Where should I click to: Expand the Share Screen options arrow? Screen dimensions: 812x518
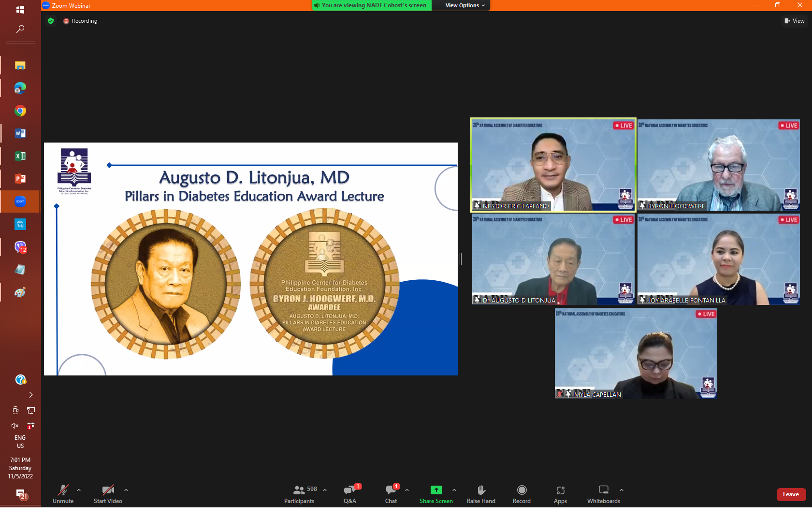[x=454, y=490]
